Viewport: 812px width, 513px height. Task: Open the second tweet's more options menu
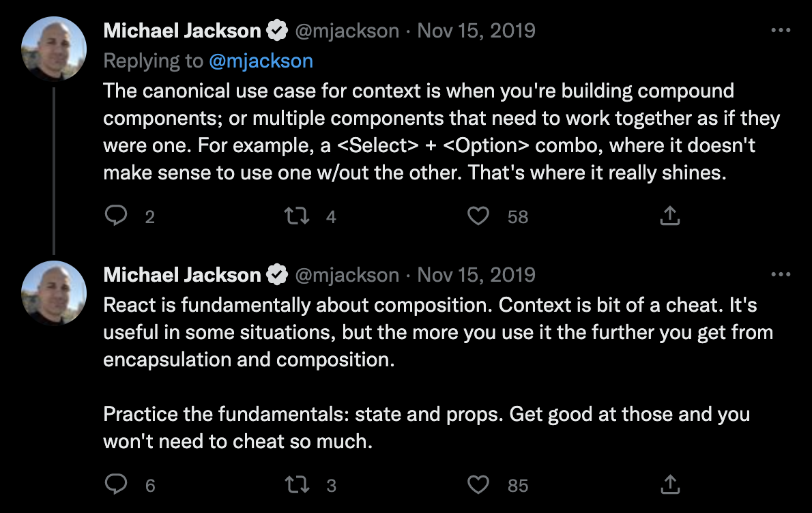(x=780, y=273)
